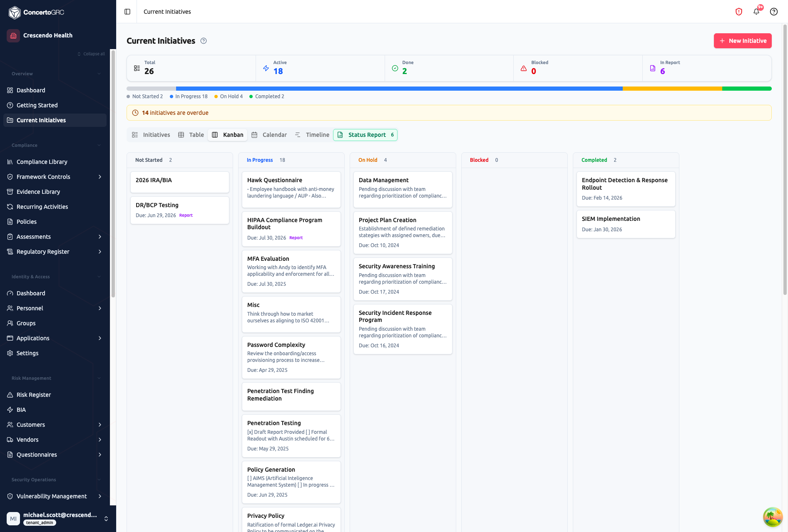
Task: Click the Dashboard grid icon under Overview
Action: 10,90
